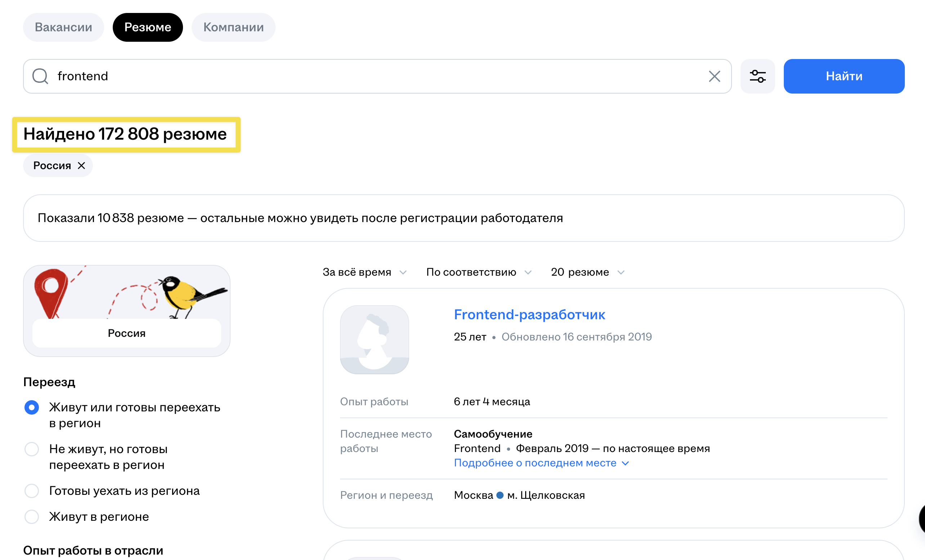The image size is (925, 560).
Task: Click 'Обновлено 16 сентября 2019' text
Action: [577, 337]
